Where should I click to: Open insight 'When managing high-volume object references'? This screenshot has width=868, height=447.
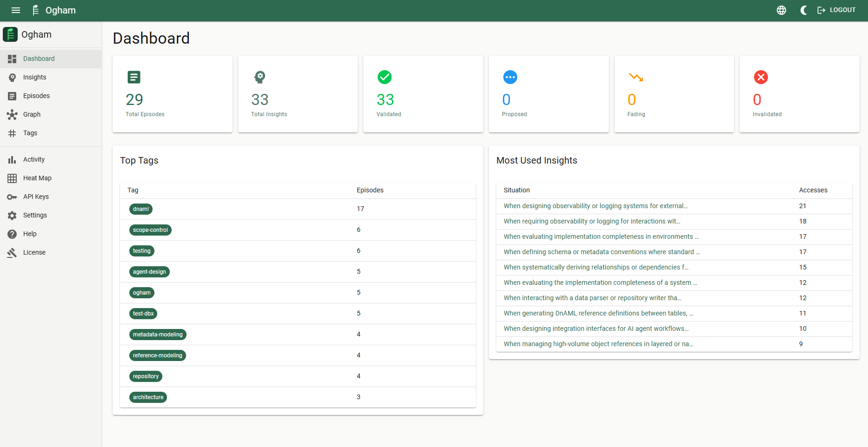598,344
